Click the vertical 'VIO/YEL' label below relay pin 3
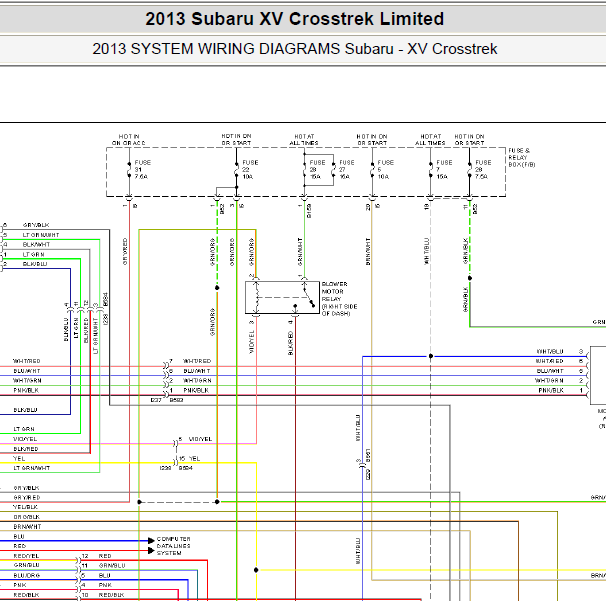Viewport: 606px width, 601px height. click(x=252, y=341)
